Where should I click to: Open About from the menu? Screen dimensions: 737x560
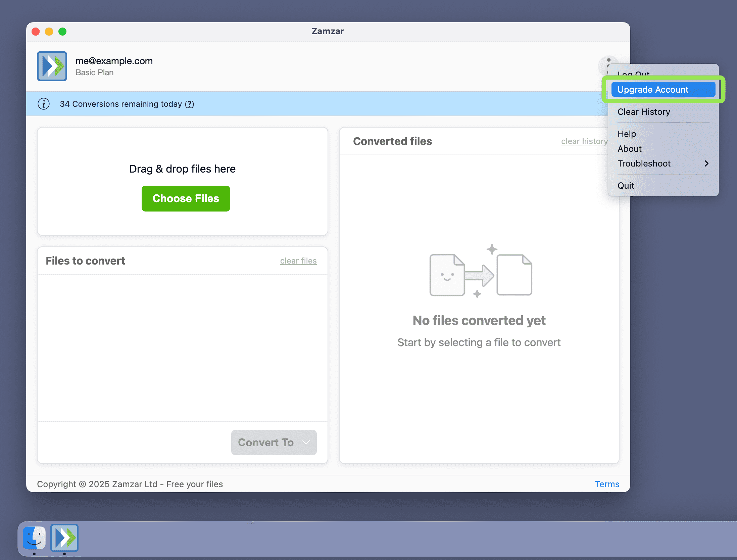point(629,149)
